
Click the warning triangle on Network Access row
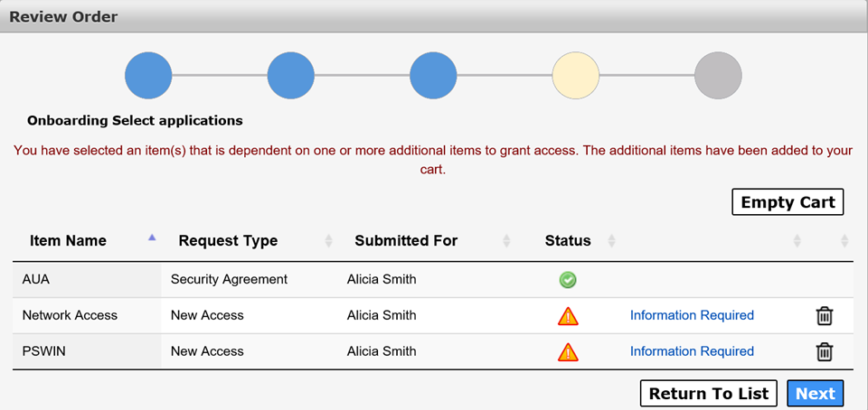568,316
